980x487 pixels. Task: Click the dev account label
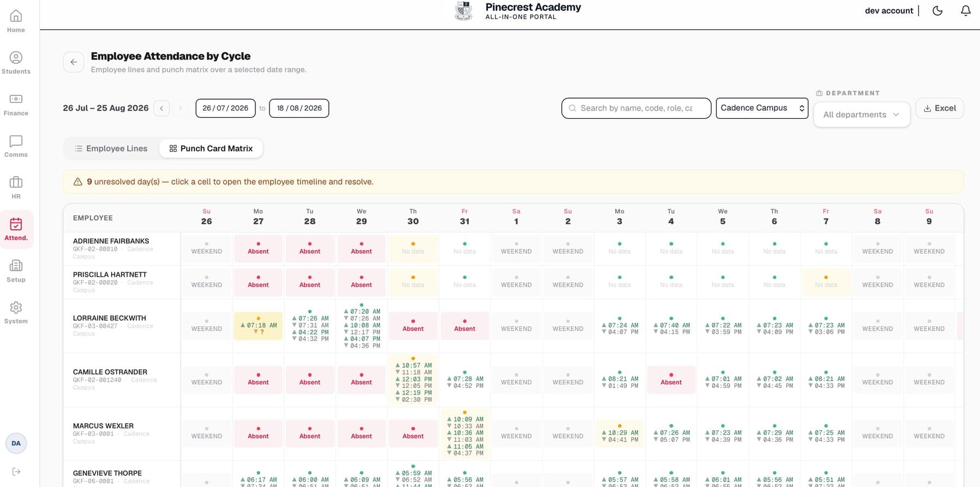(x=889, y=10)
